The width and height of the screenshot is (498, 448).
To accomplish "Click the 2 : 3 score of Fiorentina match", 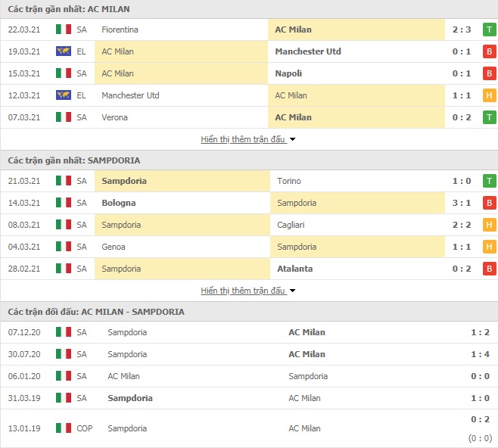I will [462, 30].
